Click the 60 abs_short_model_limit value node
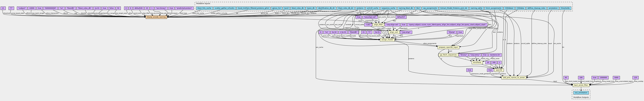The height and width of the screenshot is (101, 644). pyautogui.click(x=566, y=78)
